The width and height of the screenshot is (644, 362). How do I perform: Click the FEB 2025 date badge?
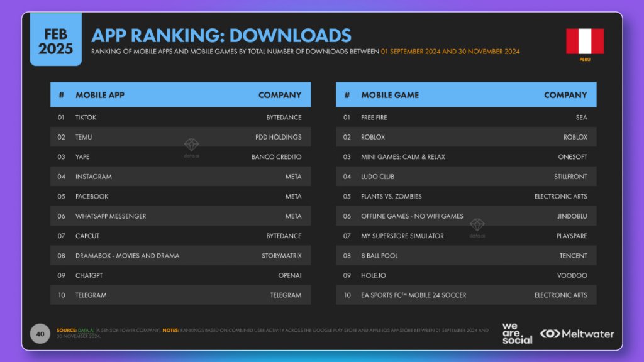pyautogui.click(x=56, y=40)
